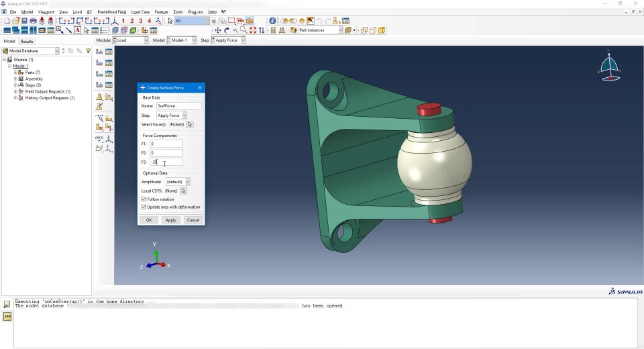Open the BC menu
This screenshot has height=349, width=644.
pos(89,12)
